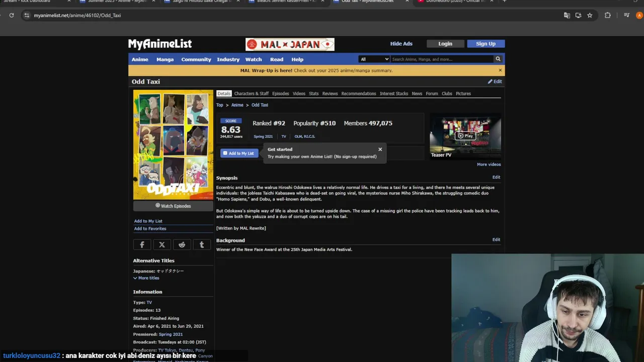The height and width of the screenshot is (362, 644).
Task: Open the Watch menu
Action: coord(254,59)
